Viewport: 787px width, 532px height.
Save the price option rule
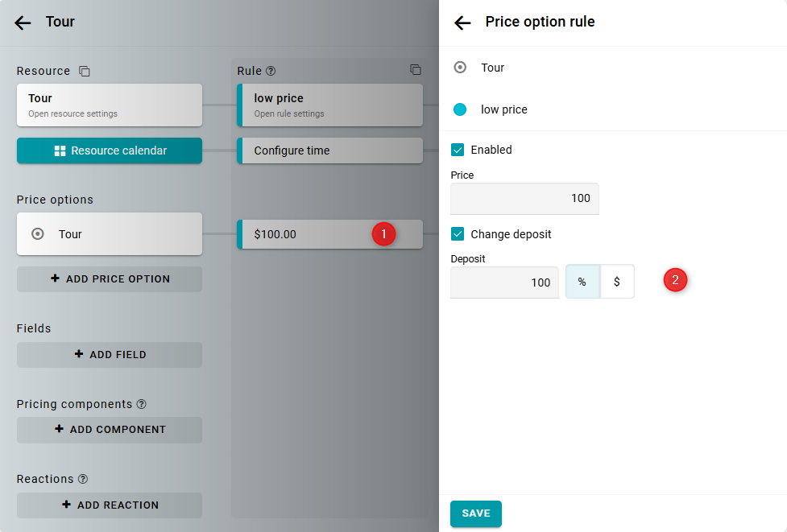point(475,513)
